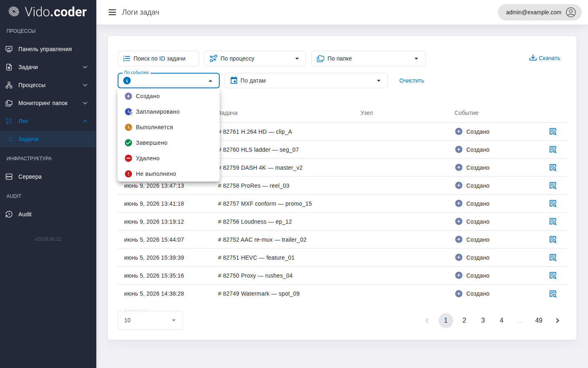Viewport: 588px width, 368px height.
Task: Click the info icon in По событию field
Action: 127,81
